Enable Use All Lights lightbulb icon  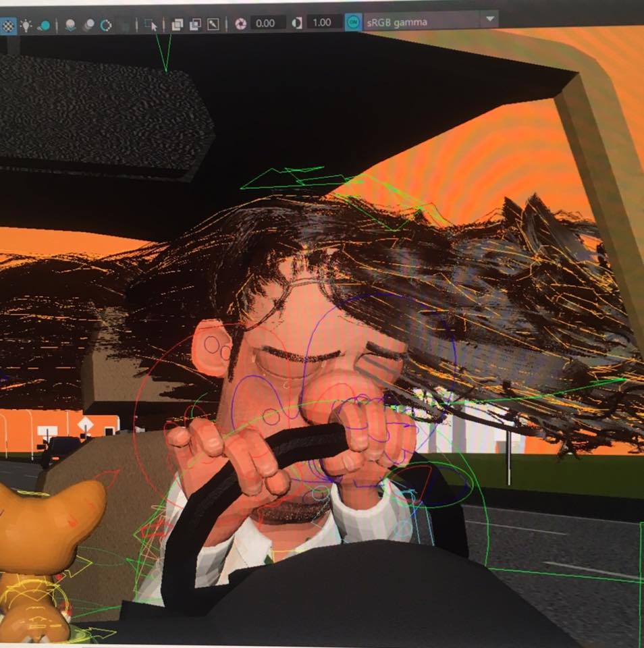[26, 25]
